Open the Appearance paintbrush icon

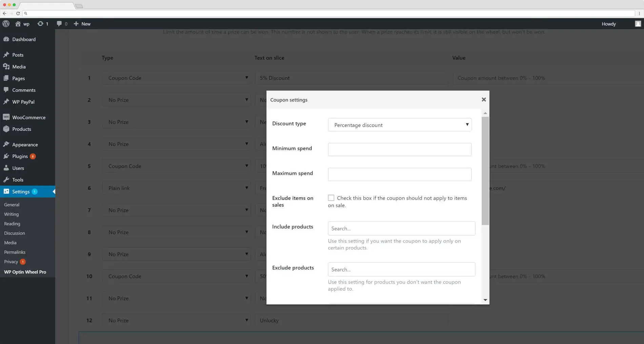(x=7, y=144)
